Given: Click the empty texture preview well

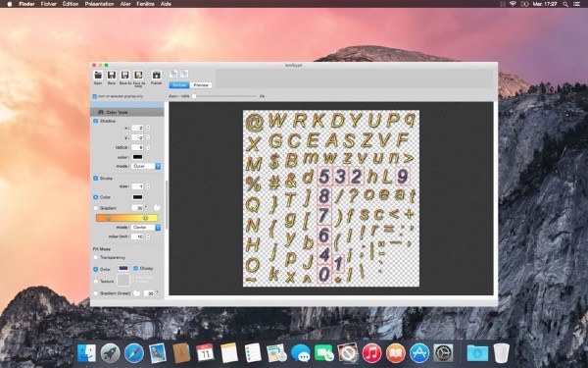Looking at the screenshot, I should (123, 280).
